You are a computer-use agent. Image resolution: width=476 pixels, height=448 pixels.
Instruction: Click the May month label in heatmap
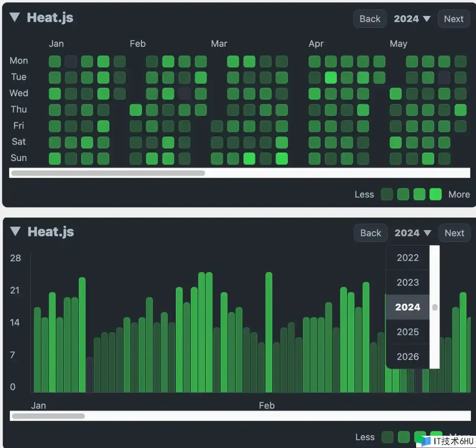coord(398,44)
